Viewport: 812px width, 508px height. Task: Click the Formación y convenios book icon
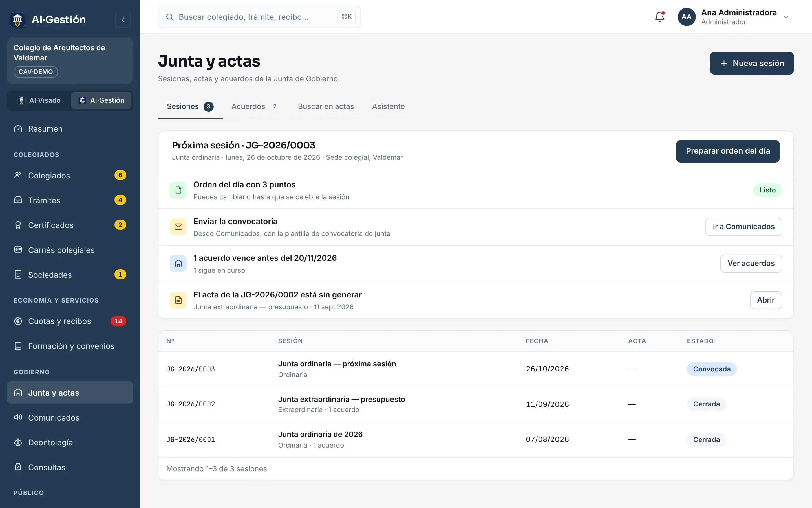[x=18, y=346]
